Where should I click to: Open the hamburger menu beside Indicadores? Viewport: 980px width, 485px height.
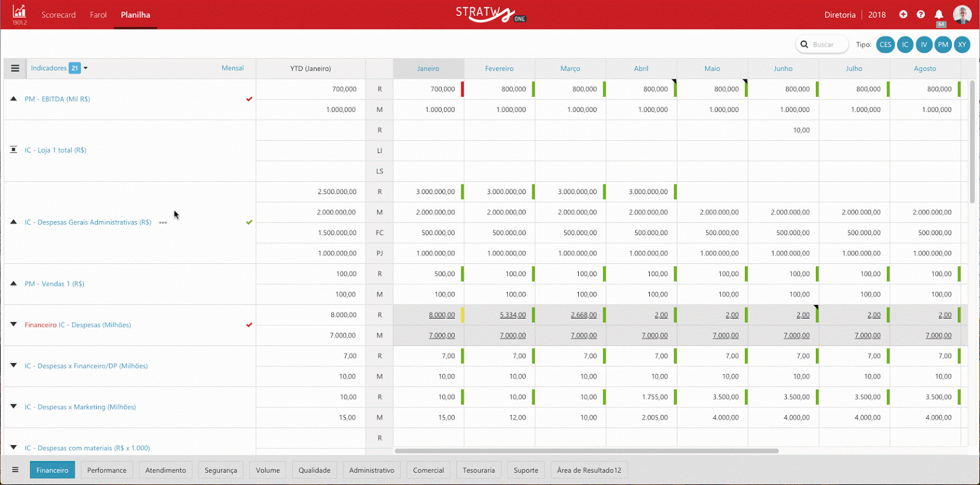click(15, 69)
